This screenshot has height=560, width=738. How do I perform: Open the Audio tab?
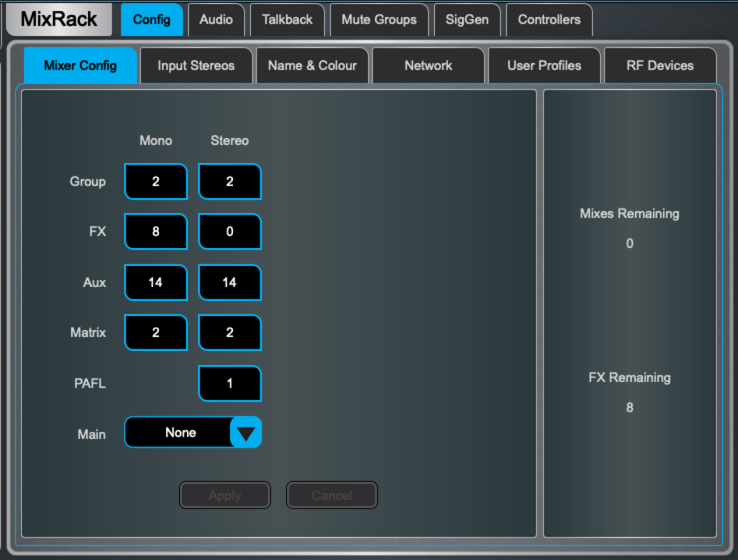(x=216, y=19)
